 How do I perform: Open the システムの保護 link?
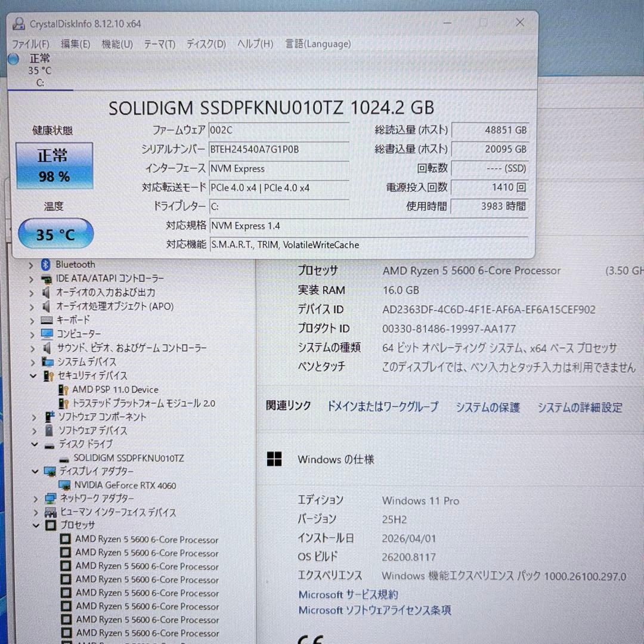tap(488, 407)
